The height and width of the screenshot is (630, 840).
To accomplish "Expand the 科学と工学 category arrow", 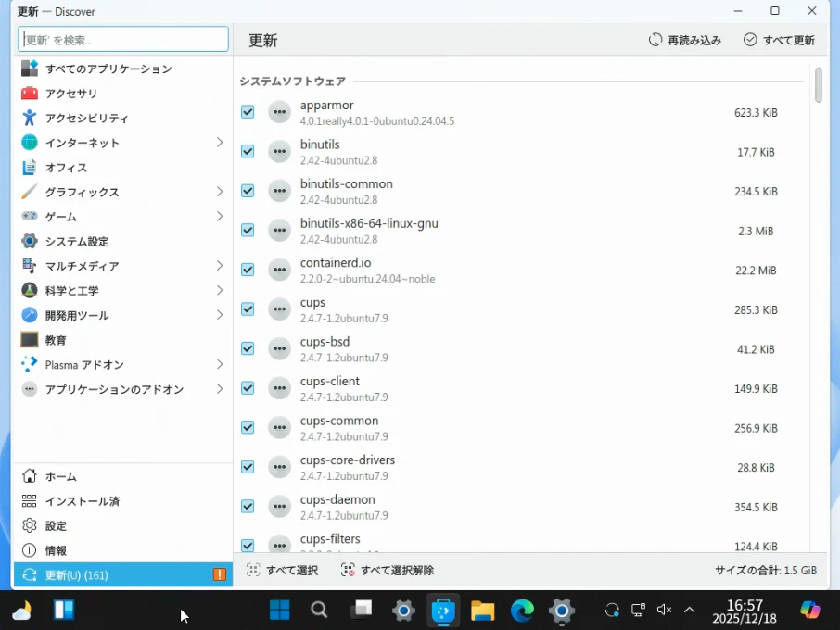I will (220, 290).
